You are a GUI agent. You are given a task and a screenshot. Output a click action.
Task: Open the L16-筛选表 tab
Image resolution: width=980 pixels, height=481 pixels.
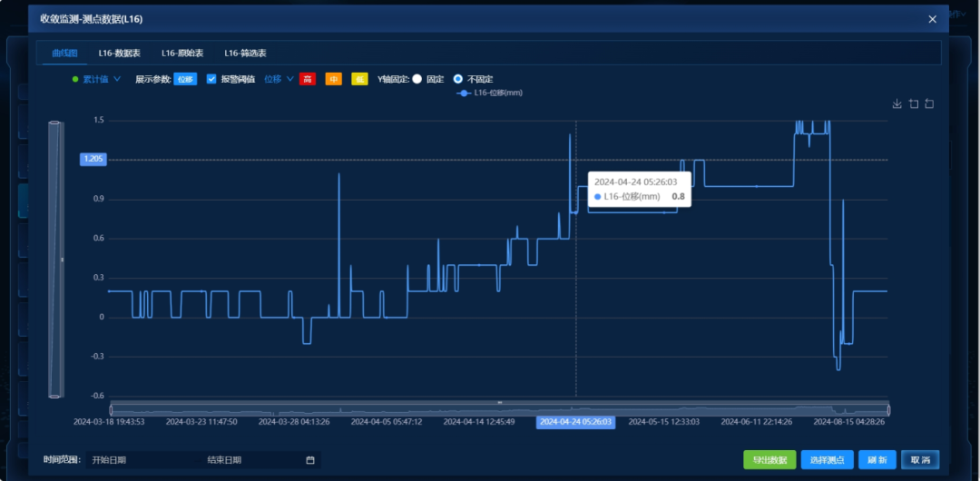point(246,54)
